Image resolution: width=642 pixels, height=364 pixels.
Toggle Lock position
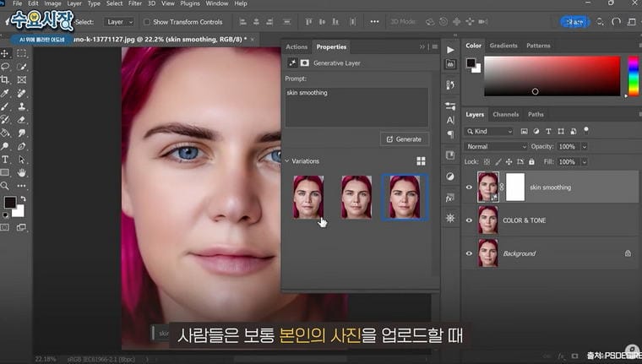509,162
